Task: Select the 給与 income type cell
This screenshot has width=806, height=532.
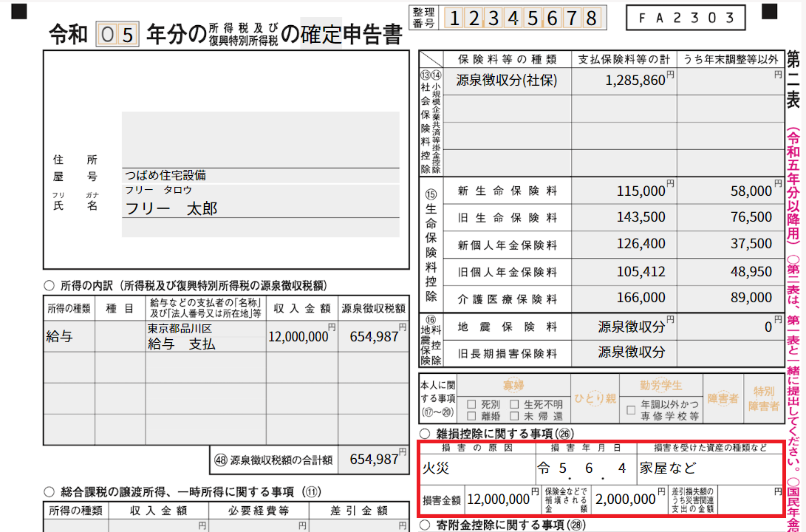Action: pos(69,337)
